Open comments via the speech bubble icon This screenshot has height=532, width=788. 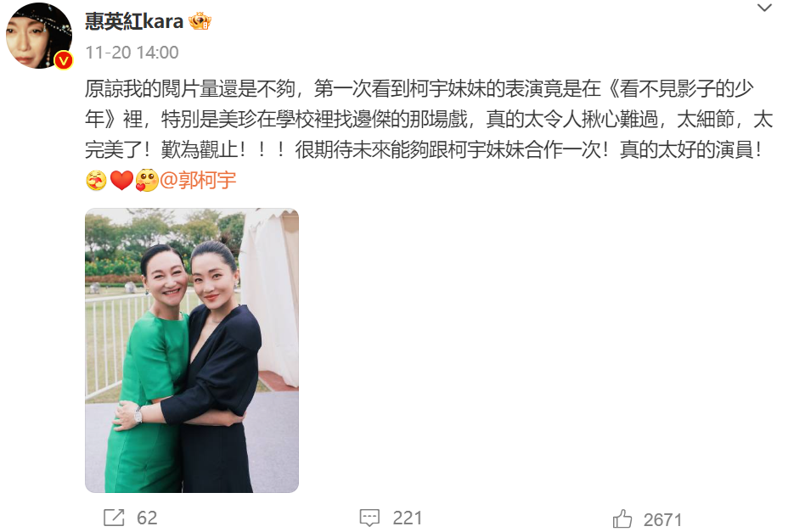[x=369, y=518]
